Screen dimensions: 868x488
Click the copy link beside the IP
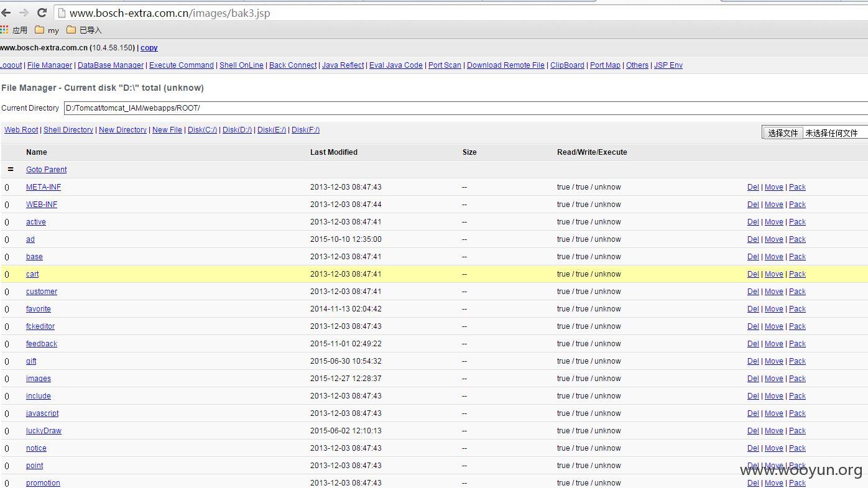coord(149,48)
